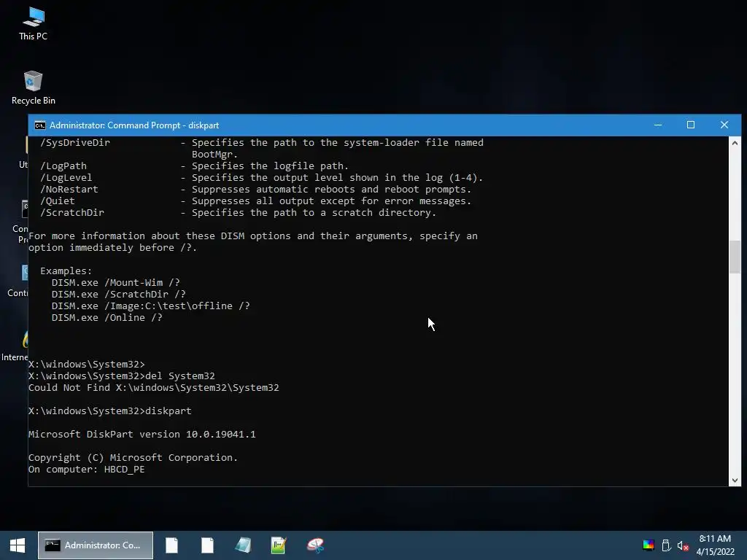This screenshot has width=747, height=560.
Task: Click the '/NoRestart' option text
Action: pyautogui.click(x=69, y=189)
